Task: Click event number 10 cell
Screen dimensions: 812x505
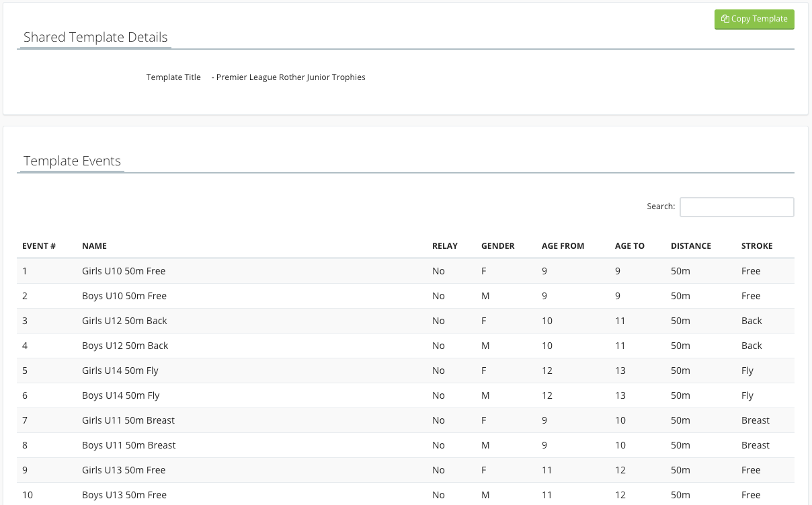Action: point(28,495)
